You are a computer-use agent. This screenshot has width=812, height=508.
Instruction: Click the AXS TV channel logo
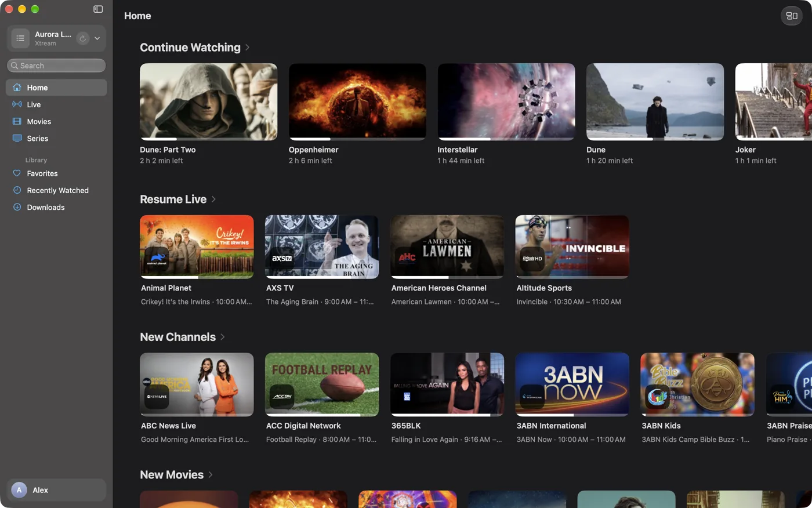[x=282, y=258]
